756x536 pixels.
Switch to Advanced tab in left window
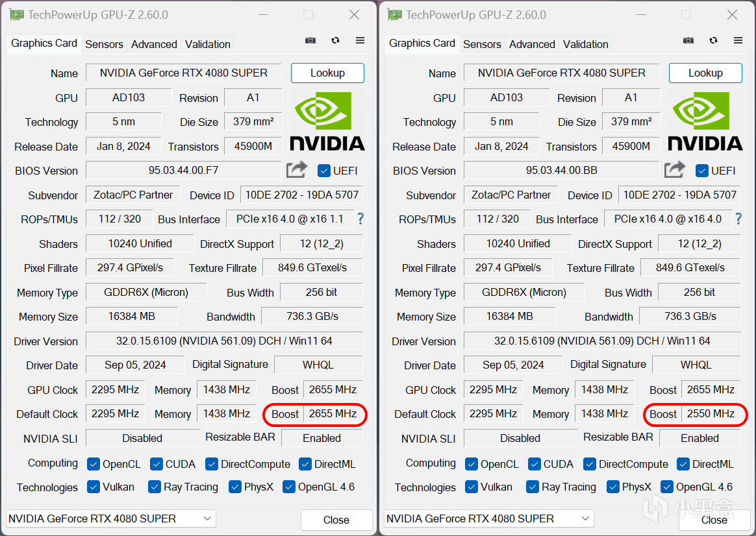[154, 44]
